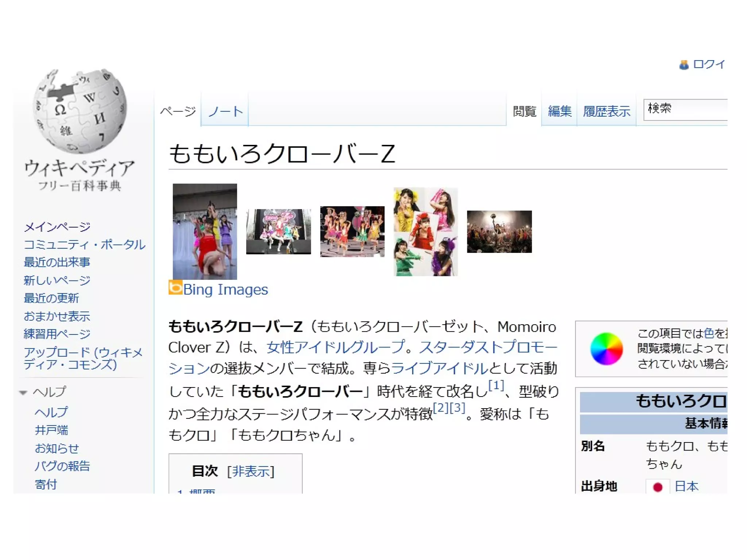Open the 履歴表示 tab
The image size is (747, 560).
click(607, 111)
